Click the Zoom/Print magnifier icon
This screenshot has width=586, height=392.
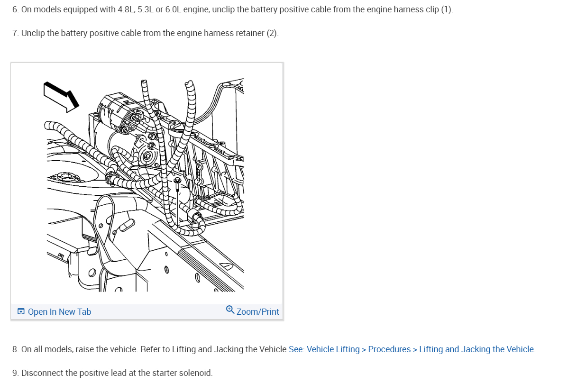(x=230, y=310)
